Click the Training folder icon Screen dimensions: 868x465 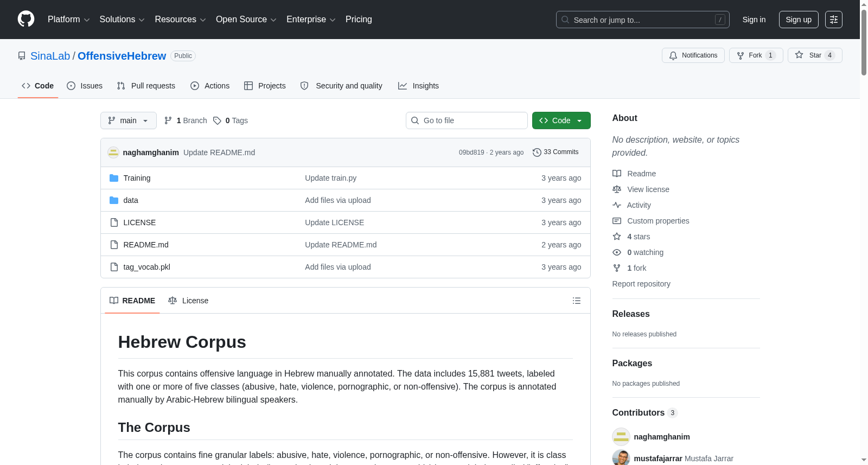tap(114, 178)
